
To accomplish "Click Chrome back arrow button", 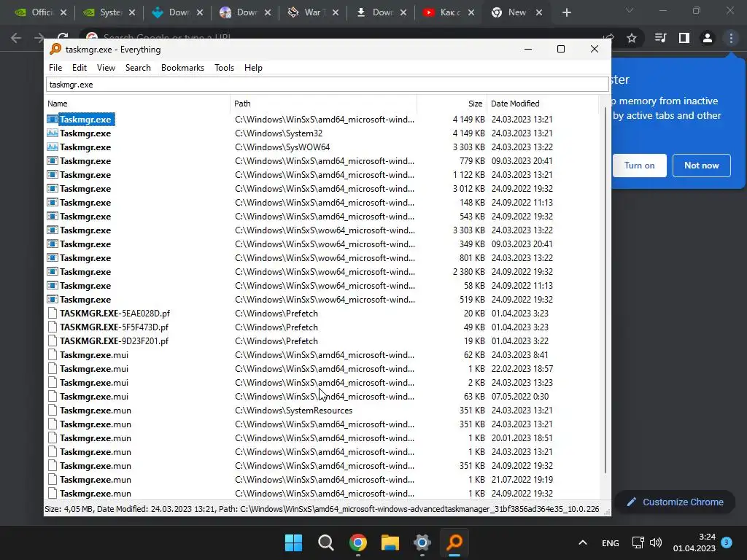I will [16, 38].
